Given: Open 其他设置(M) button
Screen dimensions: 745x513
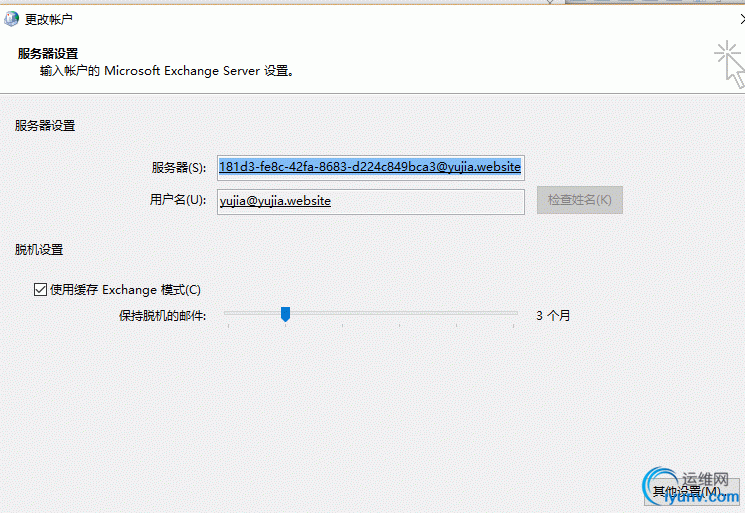Looking at the screenshot, I should point(692,492).
